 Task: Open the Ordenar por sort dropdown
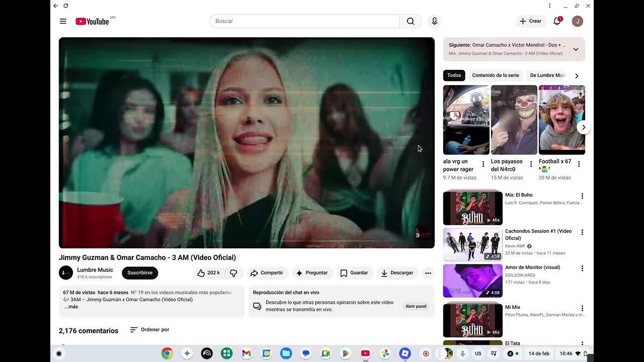(149, 330)
